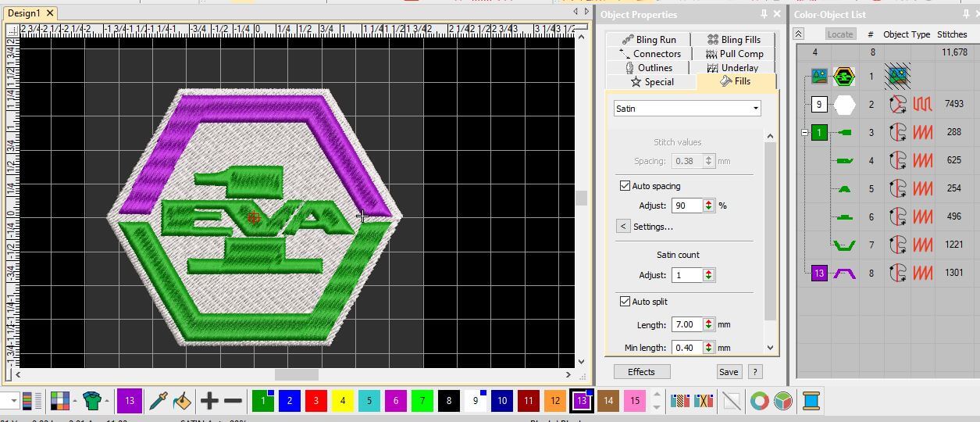Select the paint bucket fill tool
This screenshot has width=980, height=422.
tap(182, 401)
